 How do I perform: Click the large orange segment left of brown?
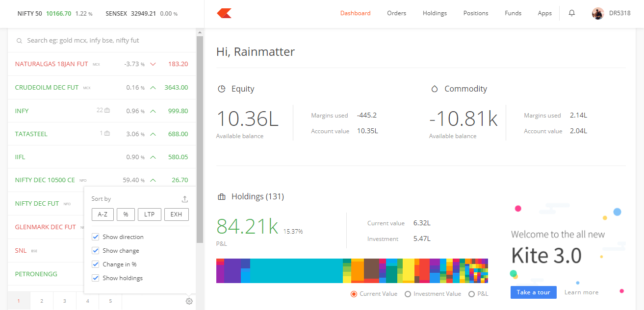[x=358, y=271]
